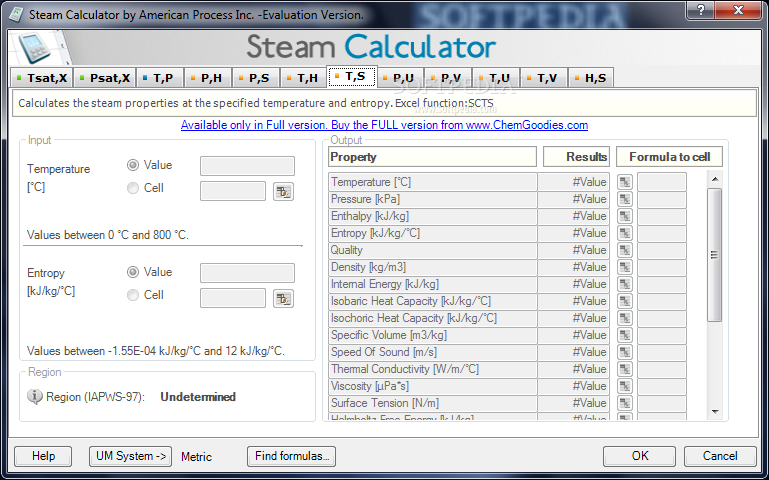Click formula-to-cell icon for Enthalpy row
Screen dimensions: 769x480
click(624, 216)
